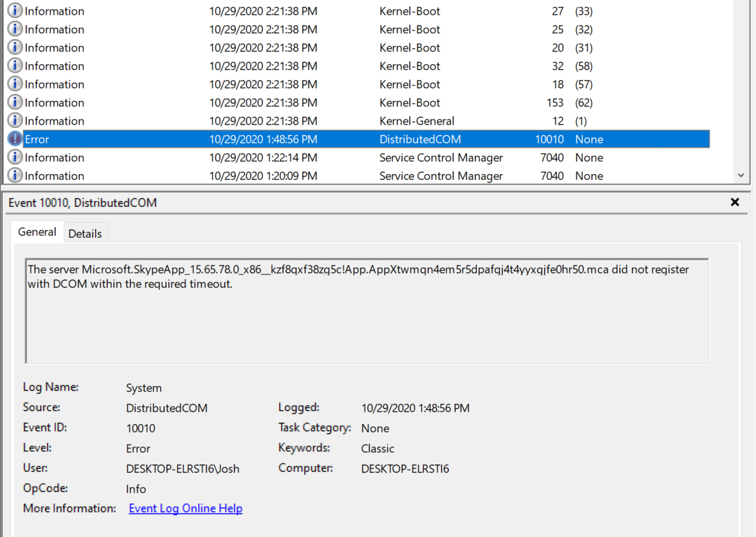Click the splitter between event list and preview

[x=378, y=188]
